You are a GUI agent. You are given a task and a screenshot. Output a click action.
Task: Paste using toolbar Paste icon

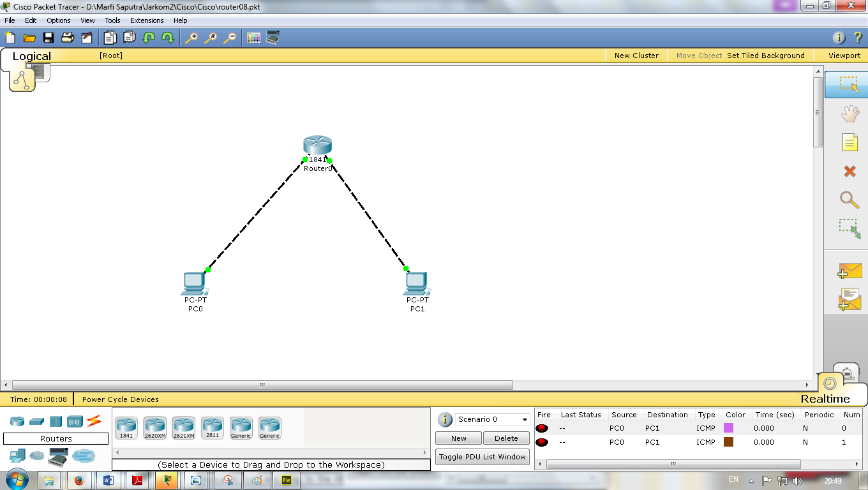130,38
